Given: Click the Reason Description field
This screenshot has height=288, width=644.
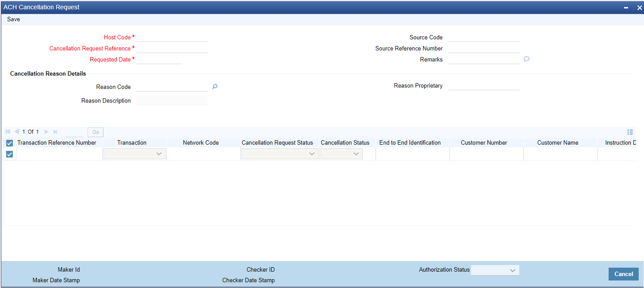Looking at the screenshot, I should pos(172,100).
